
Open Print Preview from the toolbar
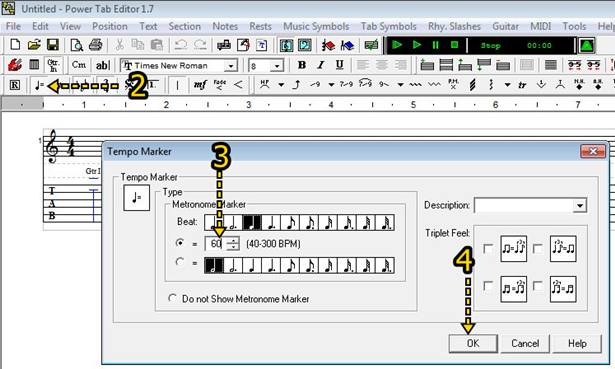coord(76,45)
